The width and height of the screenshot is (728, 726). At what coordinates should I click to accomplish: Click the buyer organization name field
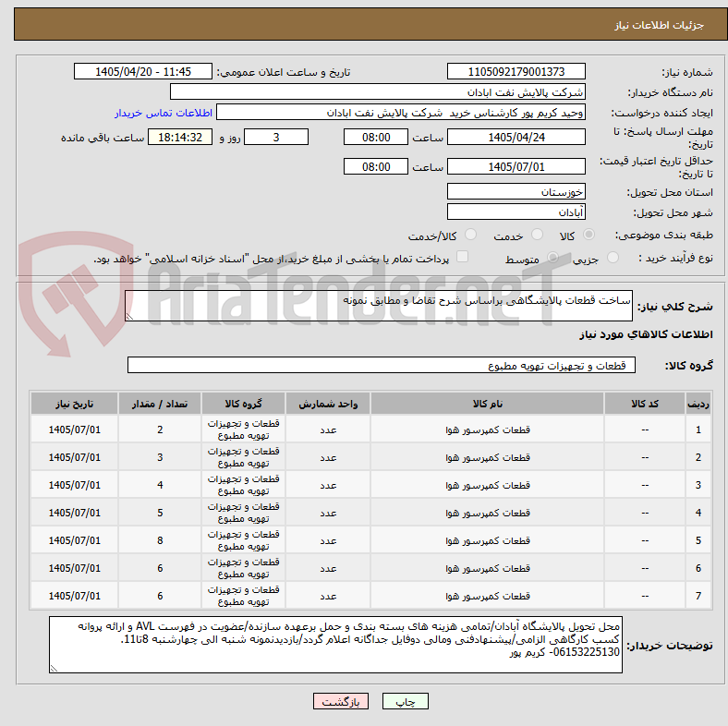pos(378,92)
